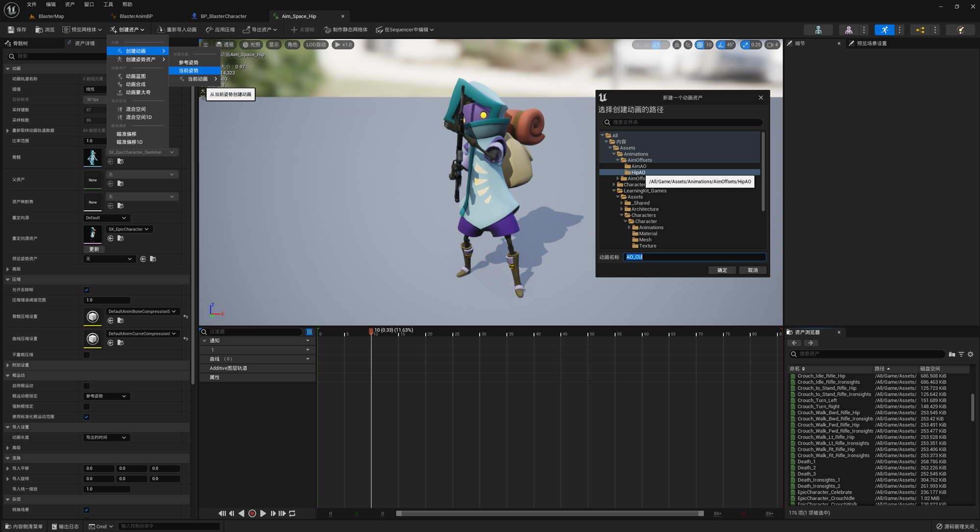Viewport: 980px width, 532px height.
Task: Toggle Force Root Lock checkbox
Action: [87, 407]
